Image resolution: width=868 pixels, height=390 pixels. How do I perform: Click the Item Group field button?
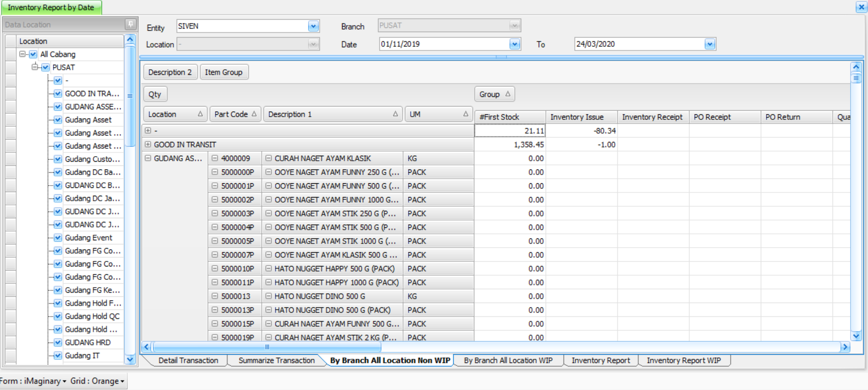pos(224,72)
